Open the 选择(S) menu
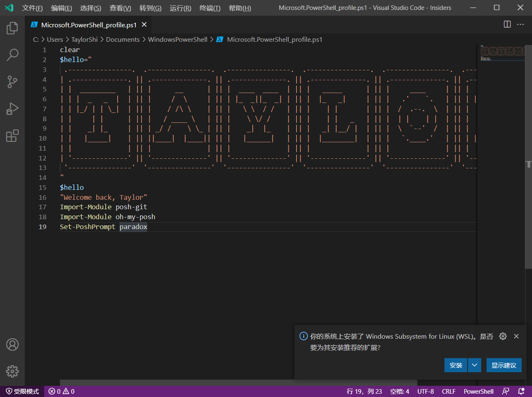The width and height of the screenshot is (532, 397). [x=90, y=8]
